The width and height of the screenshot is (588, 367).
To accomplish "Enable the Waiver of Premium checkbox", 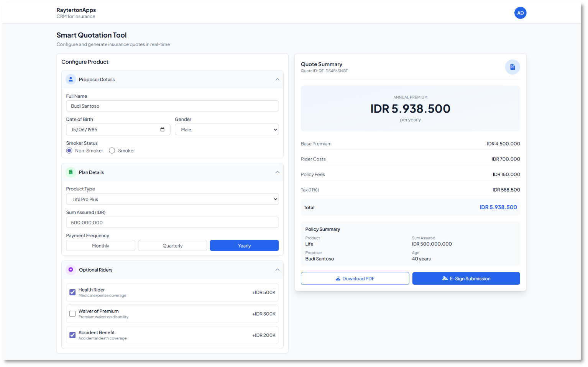I will pos(72,314).
